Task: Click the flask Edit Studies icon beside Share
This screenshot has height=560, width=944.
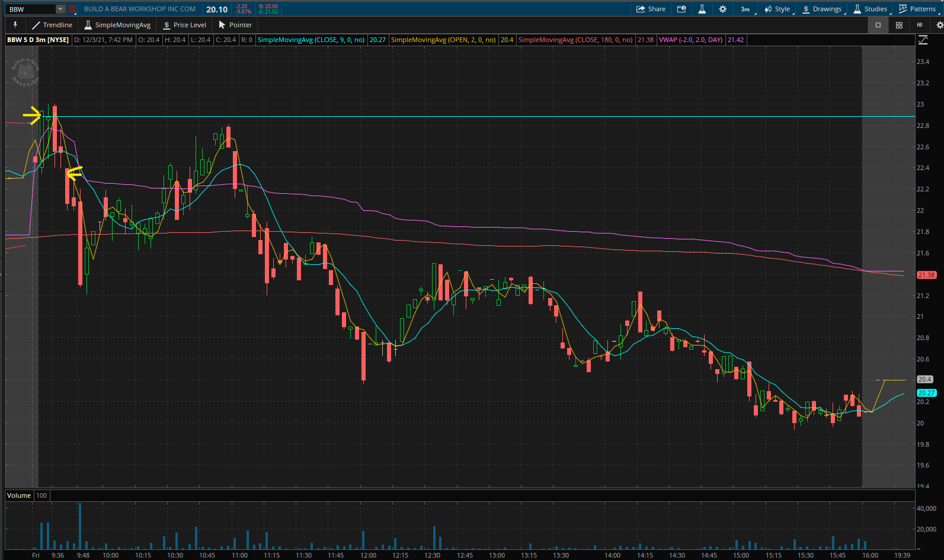Action: pos(702,9)
